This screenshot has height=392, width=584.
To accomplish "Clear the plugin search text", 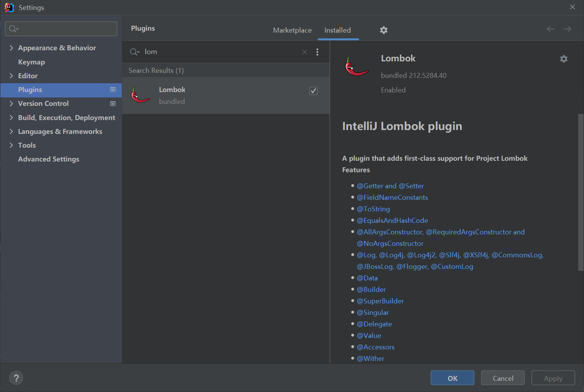I will (x=304, y=52).
